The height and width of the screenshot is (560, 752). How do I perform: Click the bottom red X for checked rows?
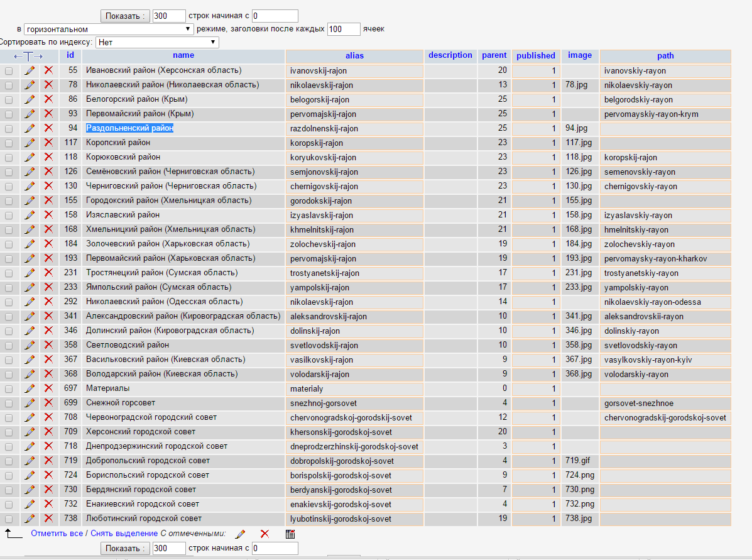coord(264,534)
